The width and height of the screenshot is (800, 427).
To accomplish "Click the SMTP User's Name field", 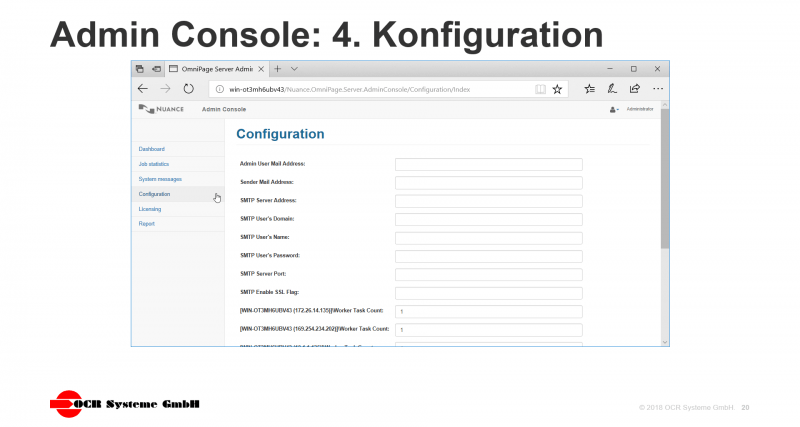I will point(489,238).
